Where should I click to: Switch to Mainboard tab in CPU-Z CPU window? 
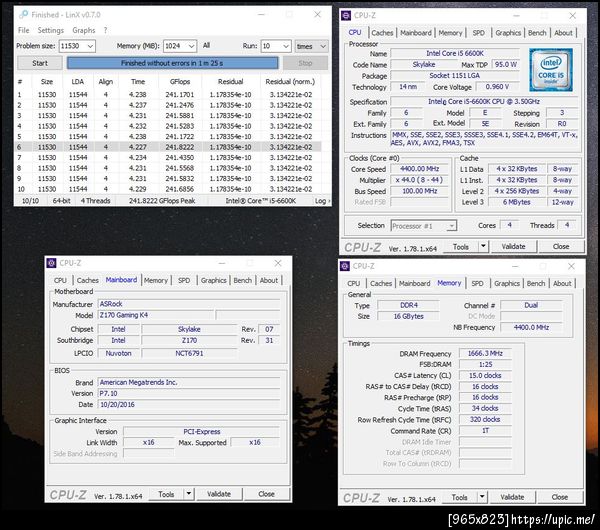416,33
